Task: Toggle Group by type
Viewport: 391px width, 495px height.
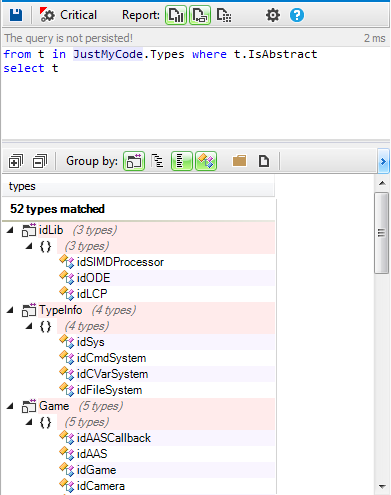Action: 206,161
